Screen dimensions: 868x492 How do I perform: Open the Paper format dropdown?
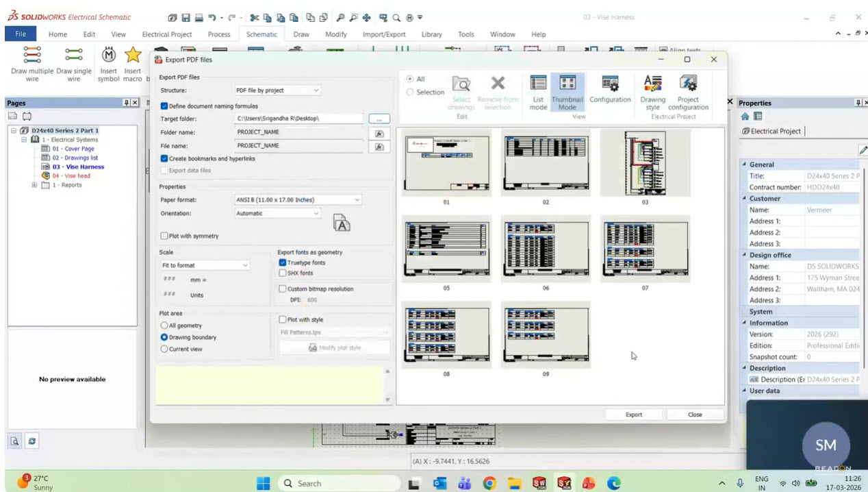click(x=298, y=200)
